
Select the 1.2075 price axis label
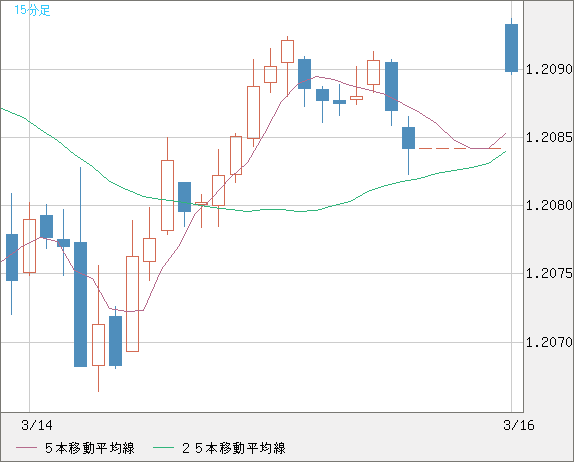[549, 273]
